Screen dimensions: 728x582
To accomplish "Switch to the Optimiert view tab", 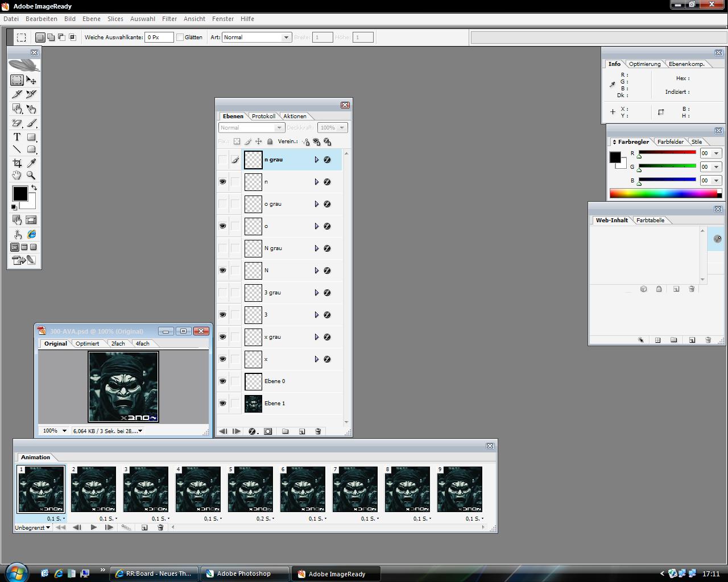I will point(87,343).
